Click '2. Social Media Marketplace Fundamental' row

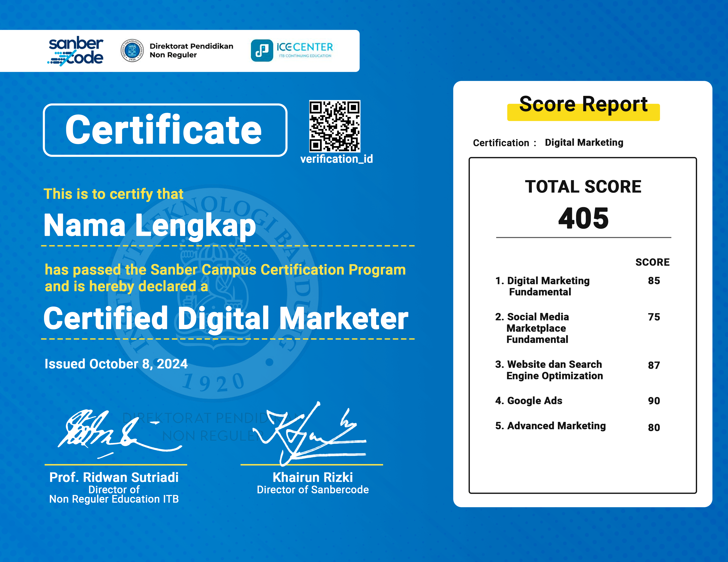point(532,328)
